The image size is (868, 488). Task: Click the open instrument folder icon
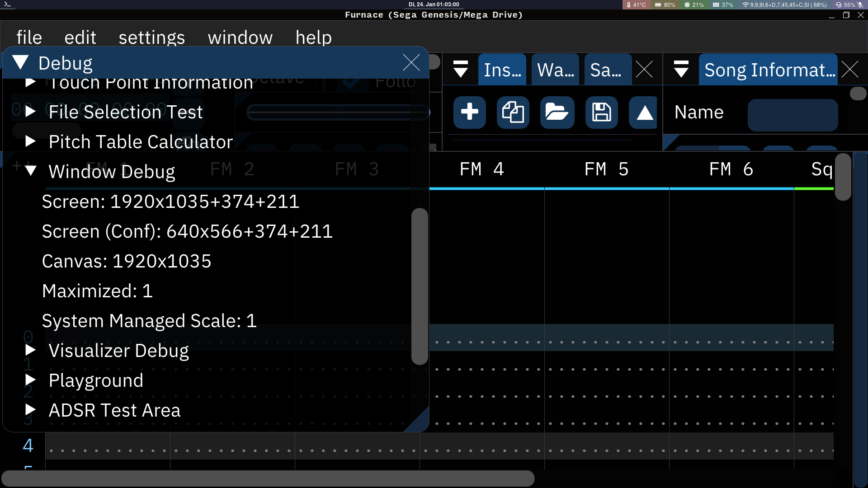point(557,112)
